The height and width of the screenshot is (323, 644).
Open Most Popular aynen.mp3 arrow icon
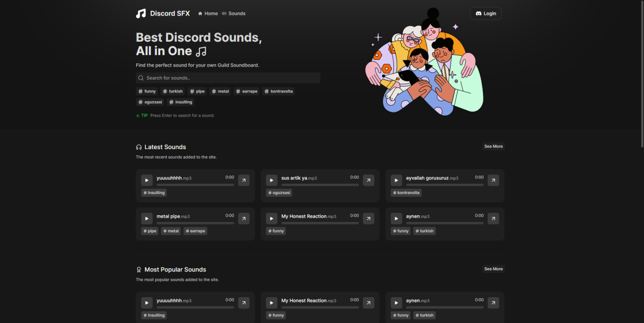[x=493, y=303]
